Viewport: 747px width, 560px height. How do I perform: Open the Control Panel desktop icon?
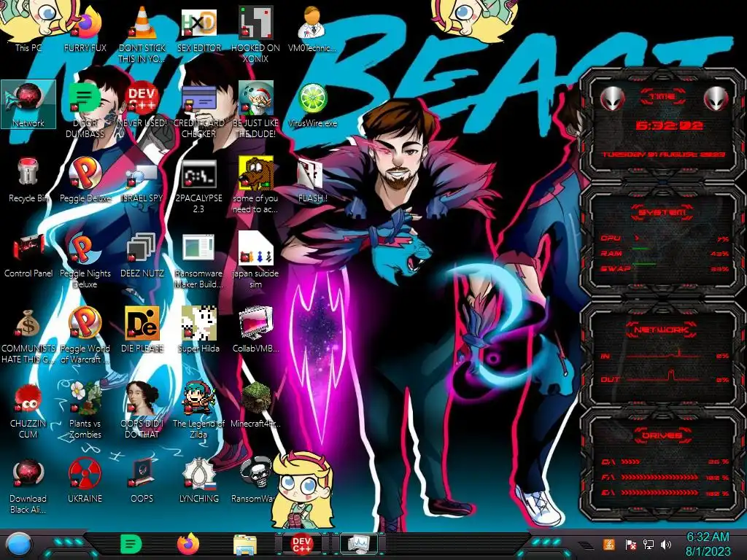click(x=28, y=254)
